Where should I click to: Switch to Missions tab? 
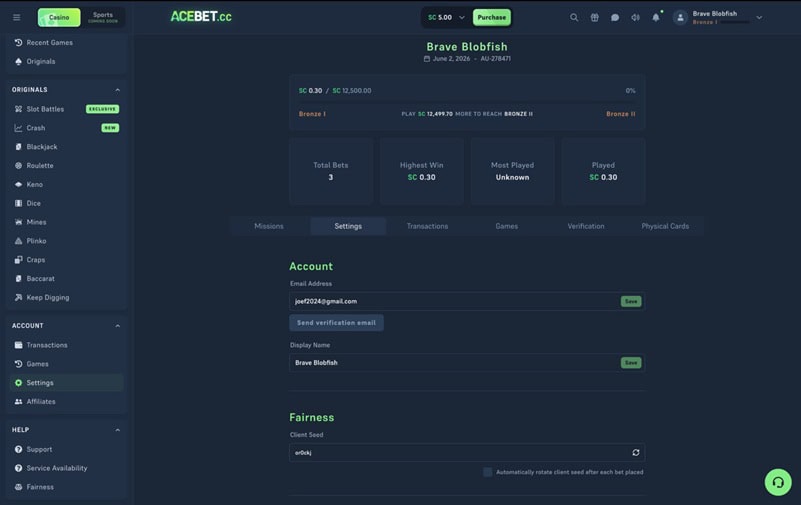[269, 226]
